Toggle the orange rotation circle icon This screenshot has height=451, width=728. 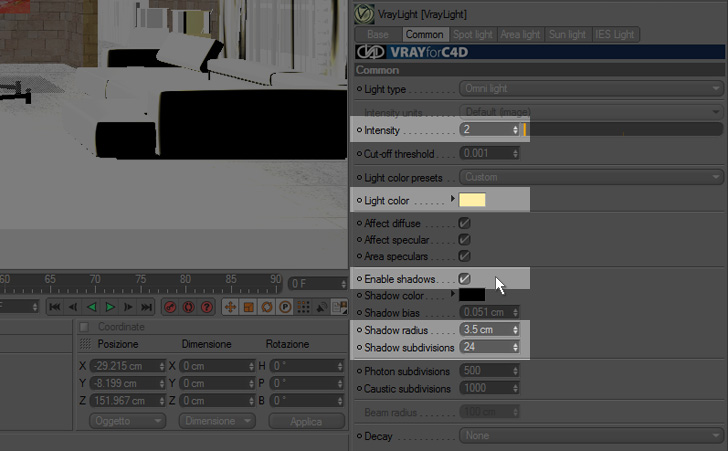pos(266,307)
